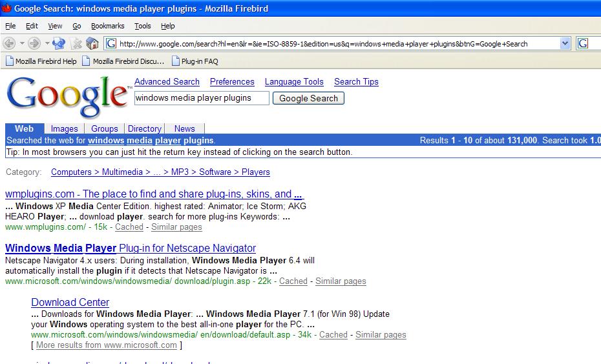
Task: Switch to the News tab
Action: click(184, 128)
